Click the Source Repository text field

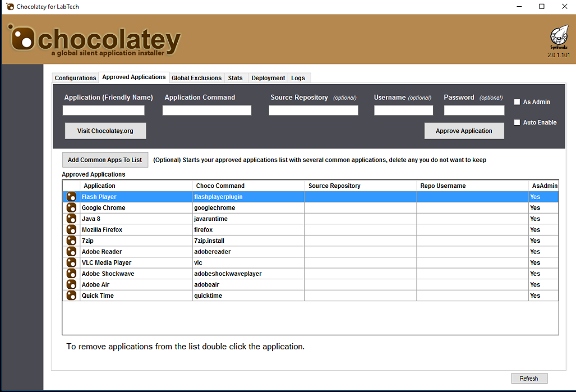tap(313, 110)
